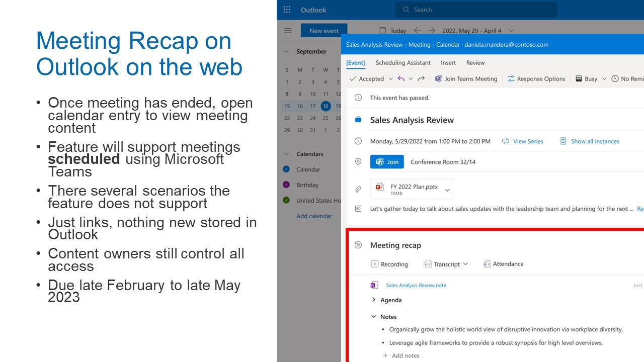Toggle the United States Holidays checkbox
The width and height of the screenshot is (644, 362).
(286, 200)
